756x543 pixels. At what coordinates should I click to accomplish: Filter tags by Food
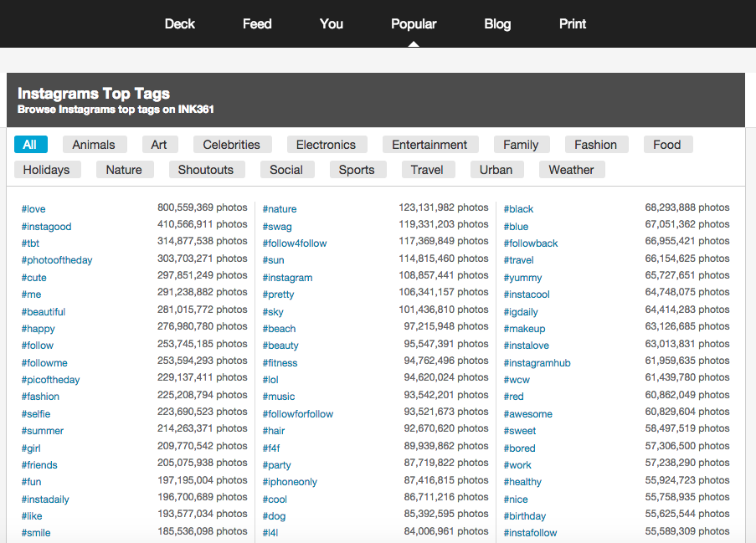coord(667,145)
